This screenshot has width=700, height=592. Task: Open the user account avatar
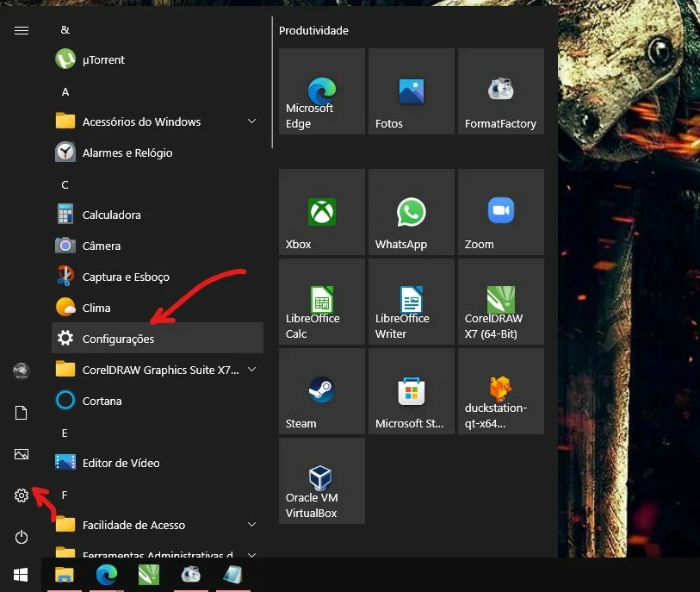(x=21, y=371)
